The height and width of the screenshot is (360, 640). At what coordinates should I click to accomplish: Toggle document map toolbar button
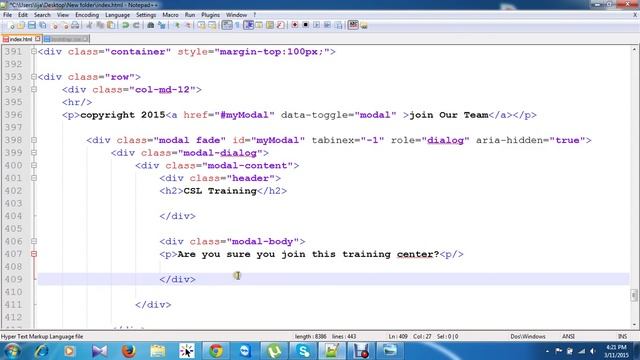[x=270, y=25]
